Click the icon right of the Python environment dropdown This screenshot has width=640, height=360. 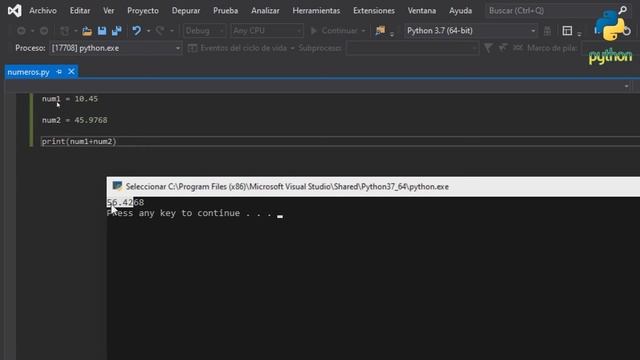point(547,31)
